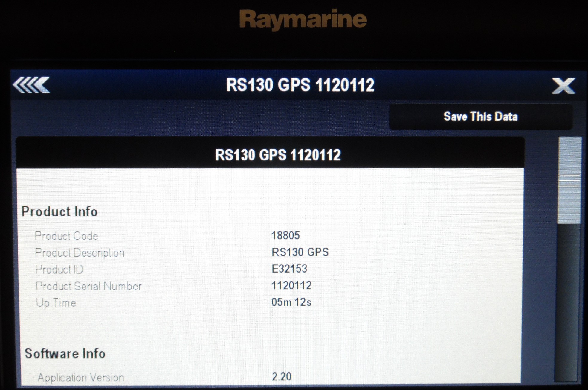Click the Application Version value 2.20
This screenshot has height=390, width=588.
(282, 377)
